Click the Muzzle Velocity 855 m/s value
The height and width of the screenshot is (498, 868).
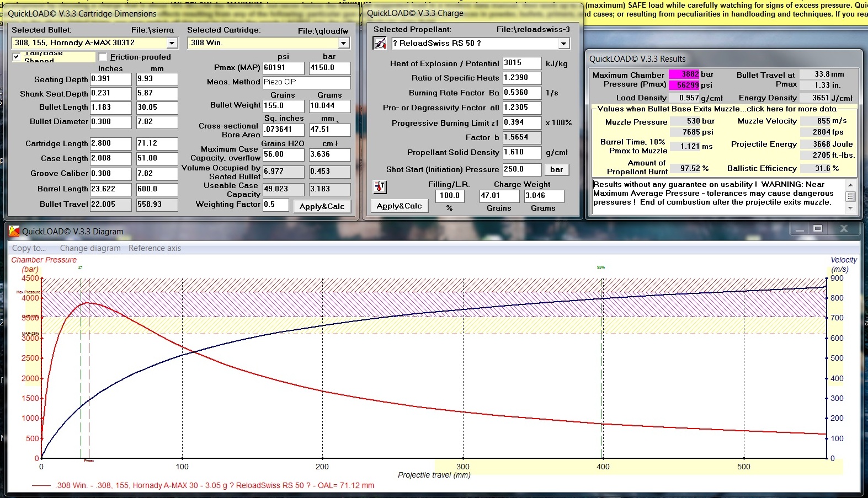click(x=816, y=121)
